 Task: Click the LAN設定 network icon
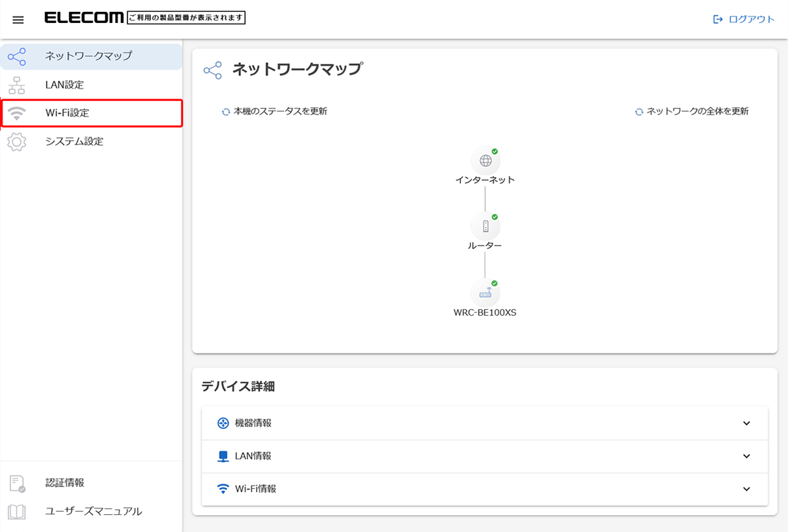pos(17,85)
